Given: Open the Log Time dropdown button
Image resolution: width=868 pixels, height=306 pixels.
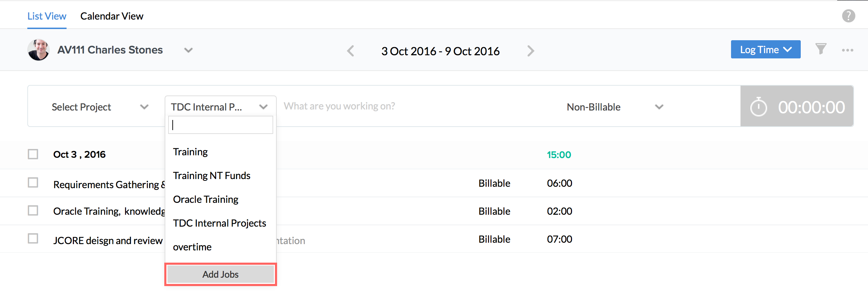Looking at the screenshot, I should (765, 50).
